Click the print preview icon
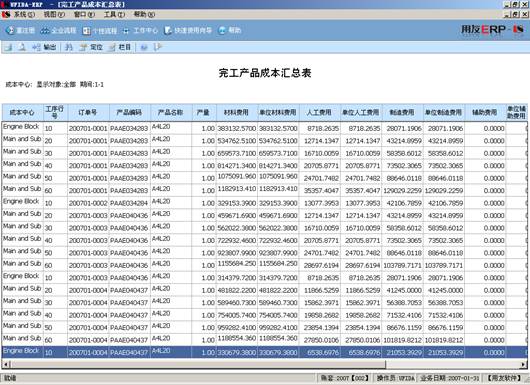Image resolution: width=530 pixels, height=385 pixels. tap(22, 47)
